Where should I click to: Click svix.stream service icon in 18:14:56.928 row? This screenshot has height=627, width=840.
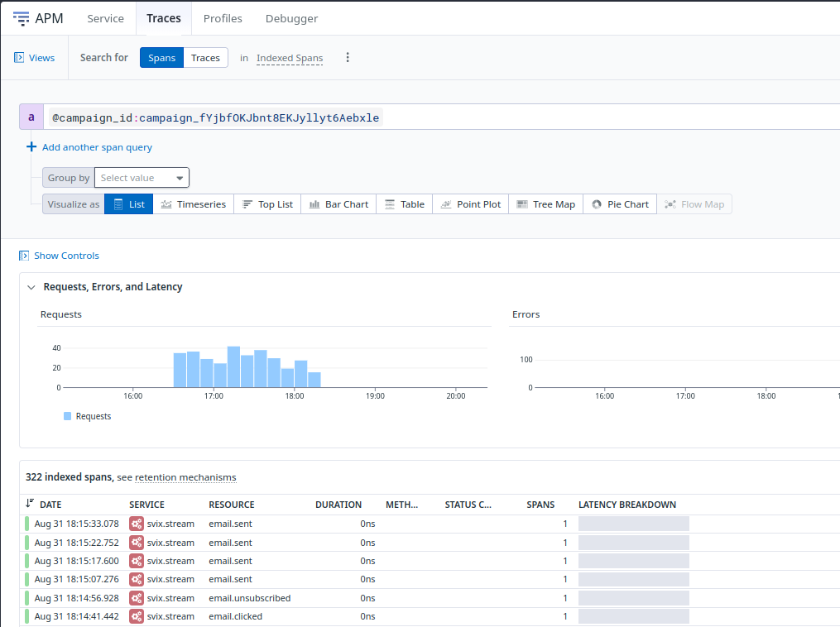tap(137, 597)
